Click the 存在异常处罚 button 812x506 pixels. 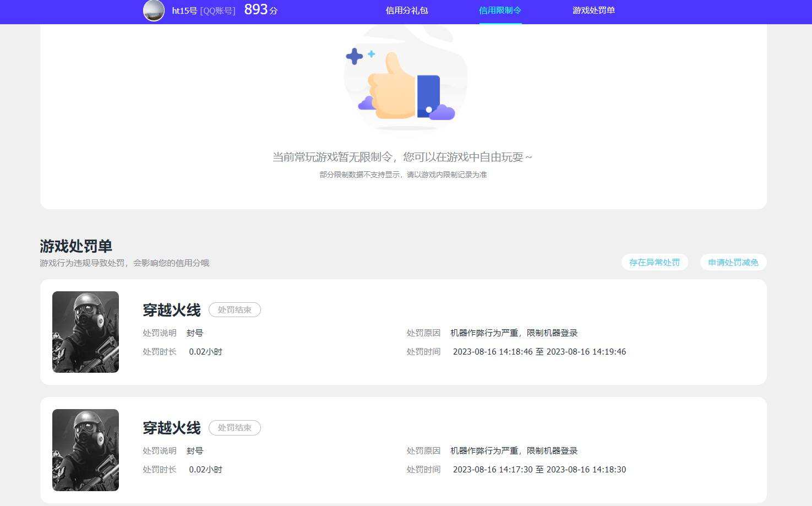[x=655, y=262]
